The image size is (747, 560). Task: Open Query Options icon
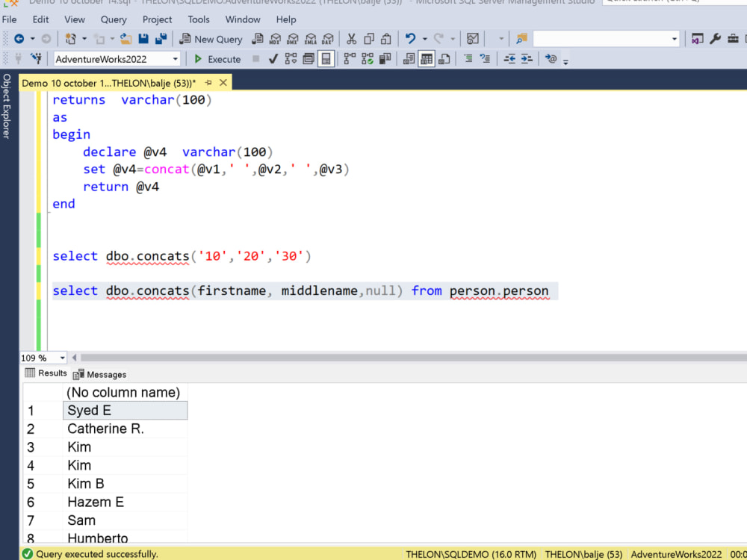309,59
